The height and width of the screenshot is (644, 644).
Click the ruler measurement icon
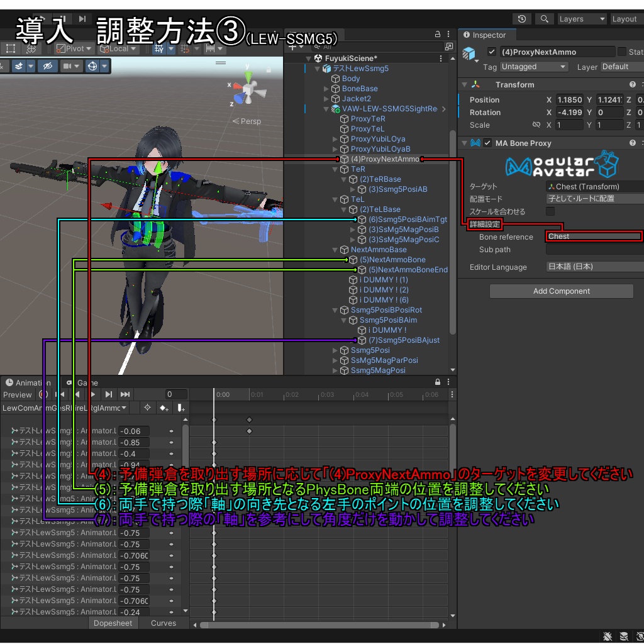210,49
